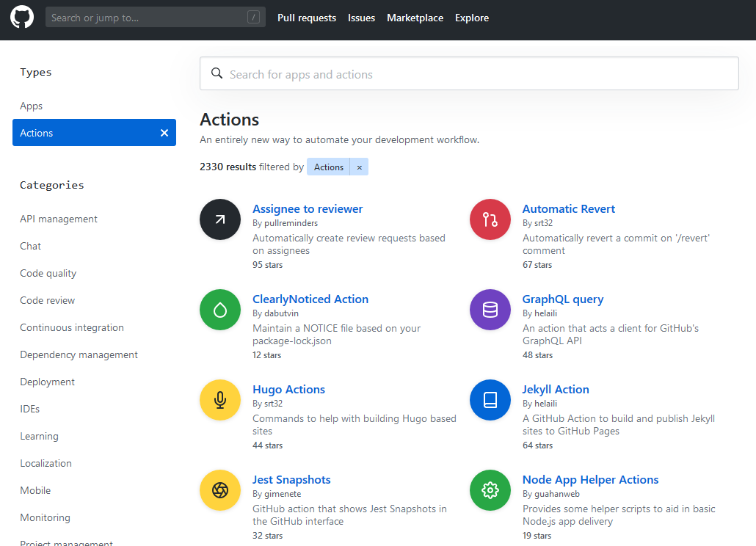Open the Automatic Revert pull request icon
Screen dimensions: 756x546
(x=490, y=219)
